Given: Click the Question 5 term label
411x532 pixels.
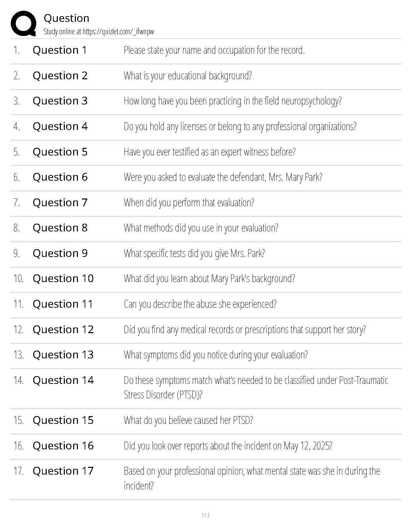Looking at the screenshot, I should pos(60,152).
